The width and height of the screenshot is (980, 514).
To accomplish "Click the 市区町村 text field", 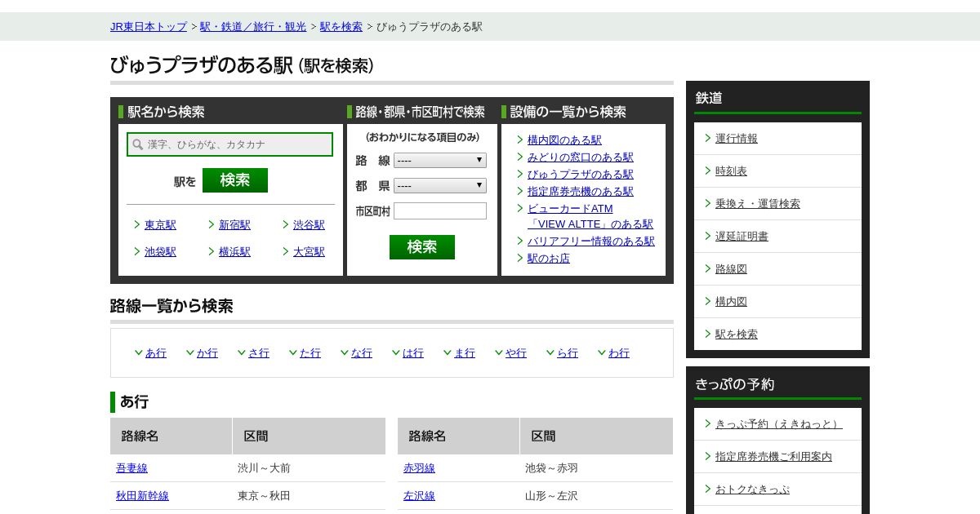I will click(439, 211).
